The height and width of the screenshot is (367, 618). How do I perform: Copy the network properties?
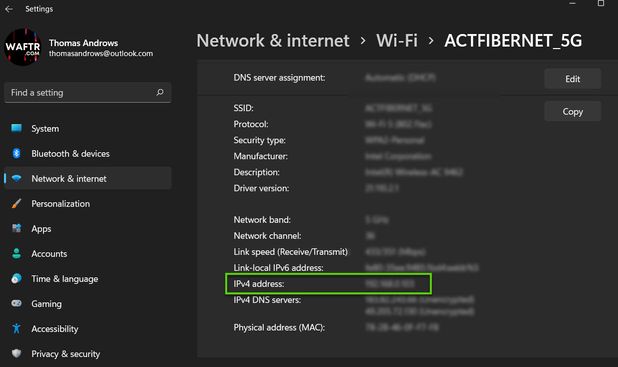tap(573, 112)
